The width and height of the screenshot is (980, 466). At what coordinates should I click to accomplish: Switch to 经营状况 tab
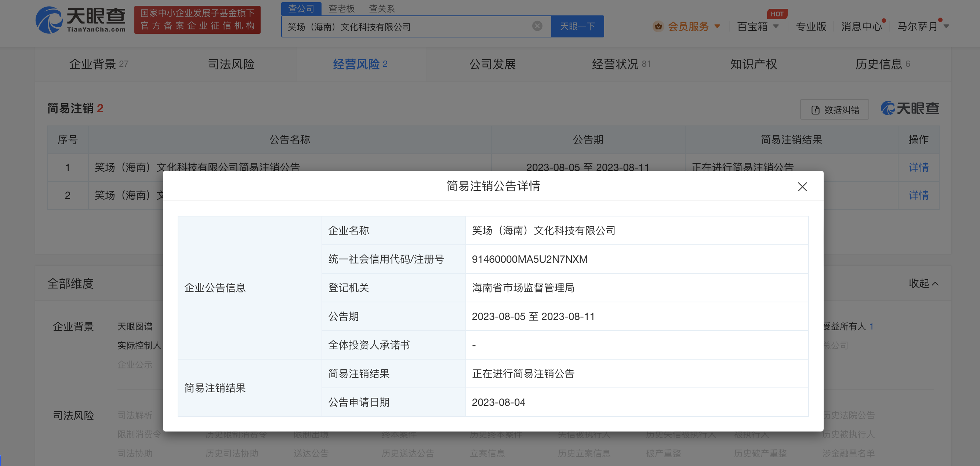(621, 64)
